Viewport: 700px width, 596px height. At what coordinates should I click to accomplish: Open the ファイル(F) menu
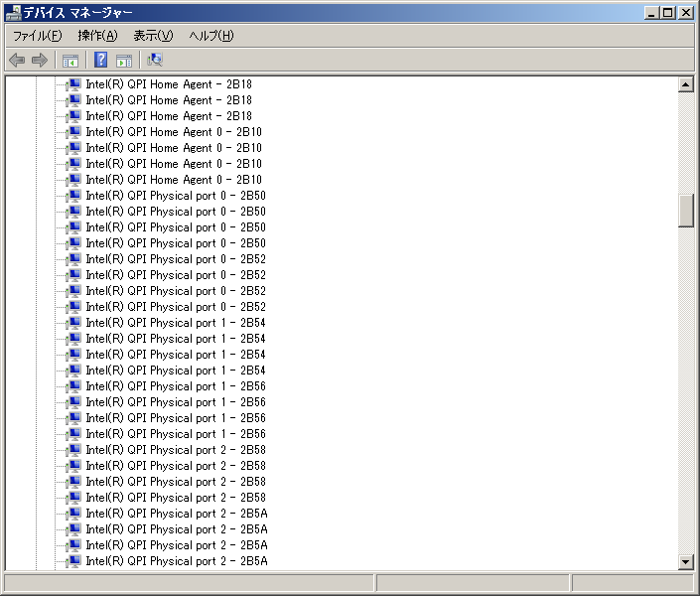(37, 36)
